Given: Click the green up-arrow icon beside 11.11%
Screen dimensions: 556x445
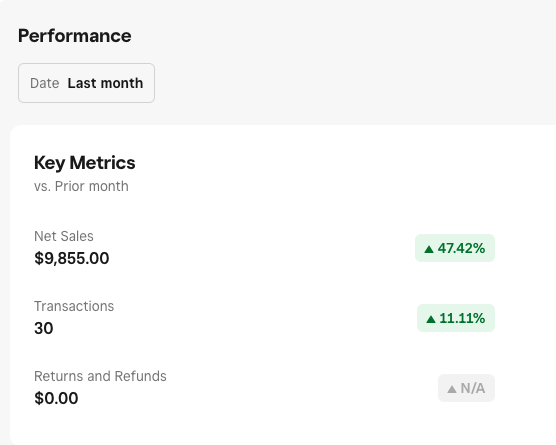Looking at the screenshot, I should pyautogui.click(x=431, y=319).
